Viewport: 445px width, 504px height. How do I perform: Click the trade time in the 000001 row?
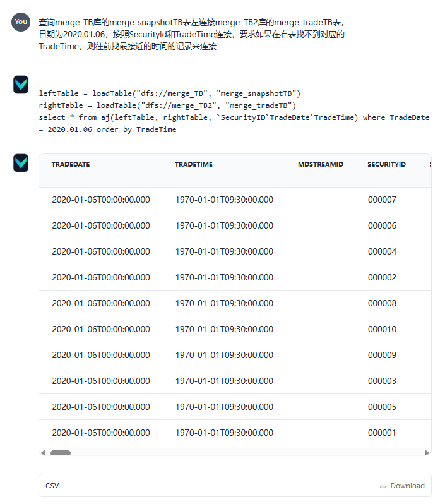224,433
